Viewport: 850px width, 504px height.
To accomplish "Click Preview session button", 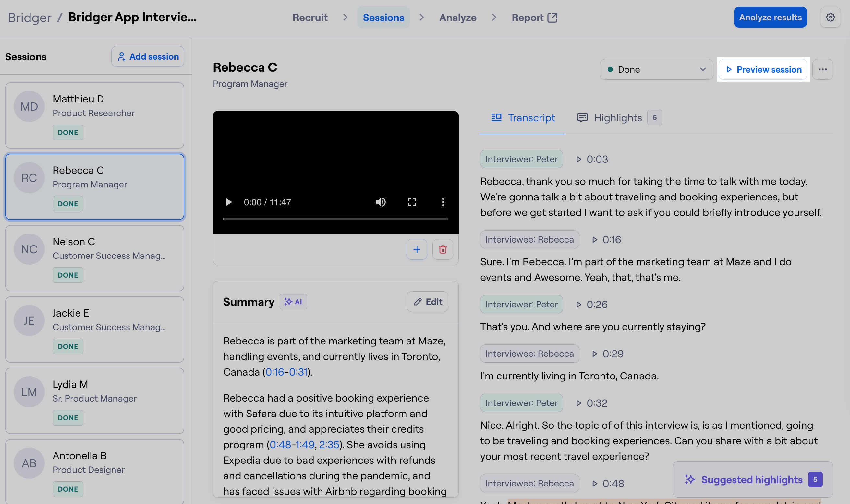I will click(763, 70).
